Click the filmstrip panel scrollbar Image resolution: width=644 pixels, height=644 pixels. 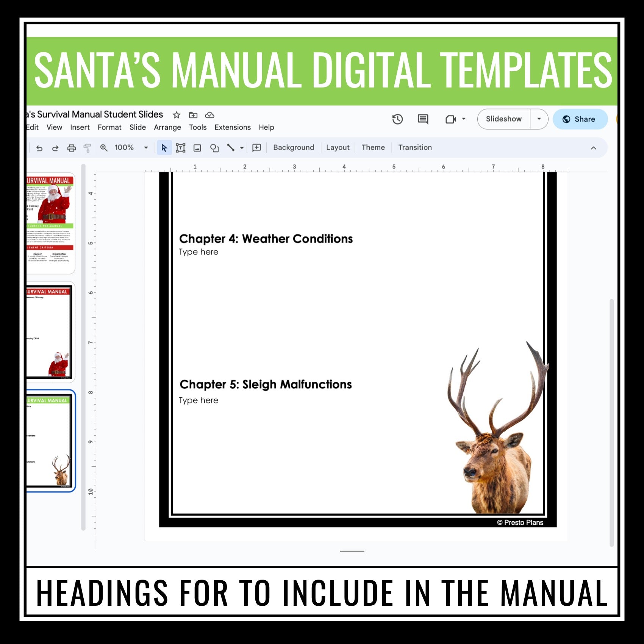pyautogui.click(x=83, y=347)
